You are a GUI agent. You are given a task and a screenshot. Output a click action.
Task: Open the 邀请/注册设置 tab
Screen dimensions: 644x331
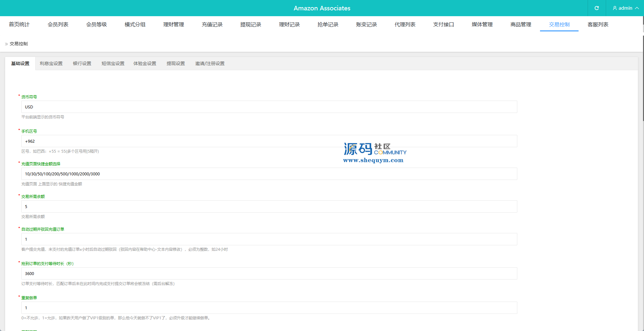coord(210,64)
